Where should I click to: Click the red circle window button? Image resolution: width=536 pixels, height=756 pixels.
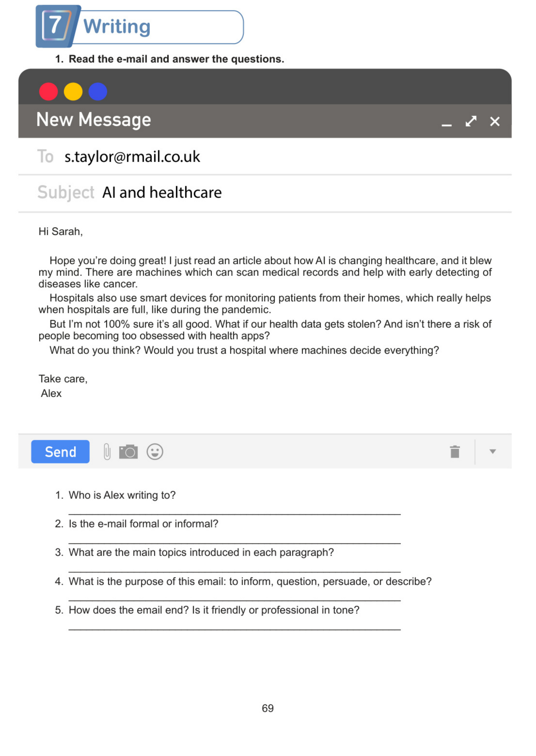pos(48,91)
